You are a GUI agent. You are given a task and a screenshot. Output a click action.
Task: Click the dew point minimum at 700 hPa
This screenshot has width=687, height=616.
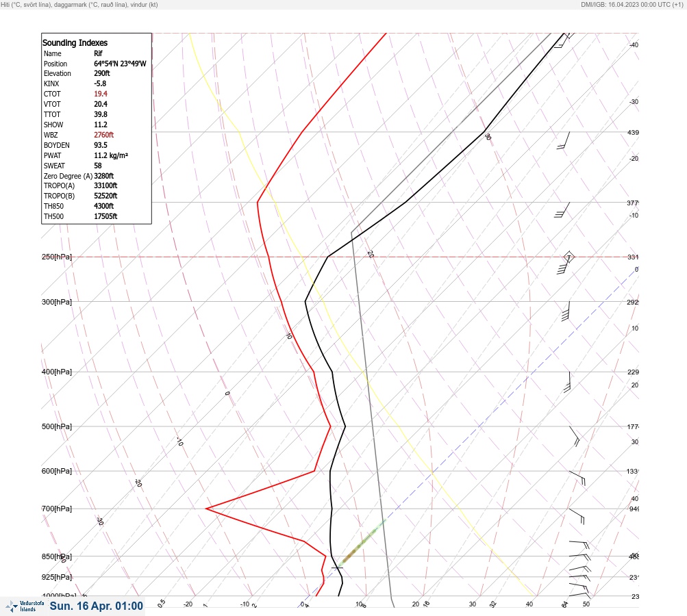pos(206,509)
